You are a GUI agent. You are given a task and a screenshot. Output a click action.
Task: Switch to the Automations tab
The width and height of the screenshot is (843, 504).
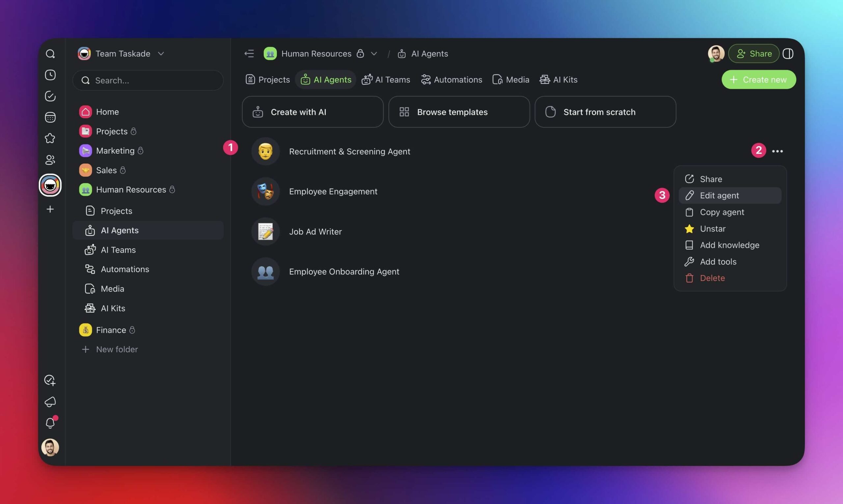[x=457, y=79]
